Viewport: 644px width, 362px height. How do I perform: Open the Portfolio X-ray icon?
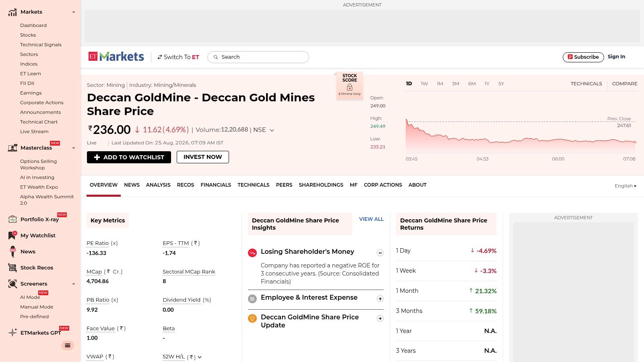tap(12, 220)
